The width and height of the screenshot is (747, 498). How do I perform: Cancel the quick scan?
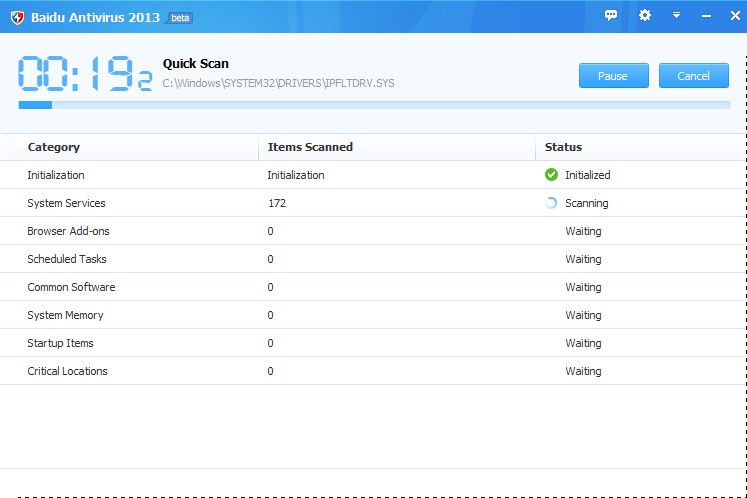[x=693, y=76]
